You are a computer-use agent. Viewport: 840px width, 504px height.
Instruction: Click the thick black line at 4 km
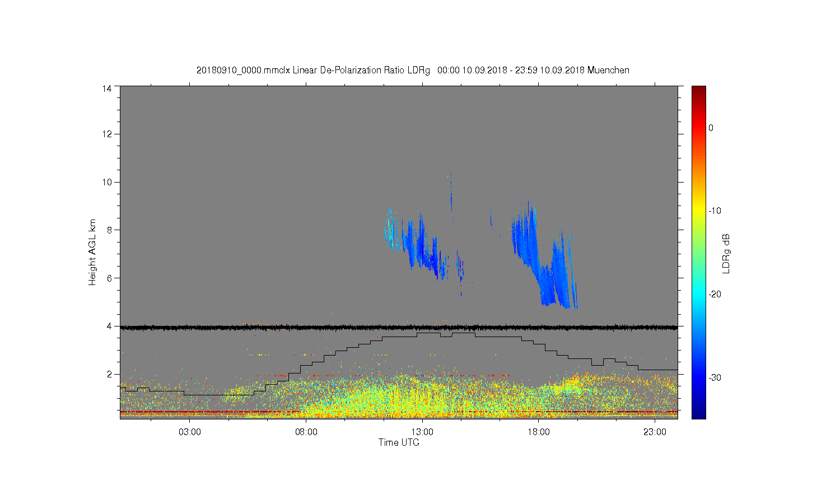399,327
